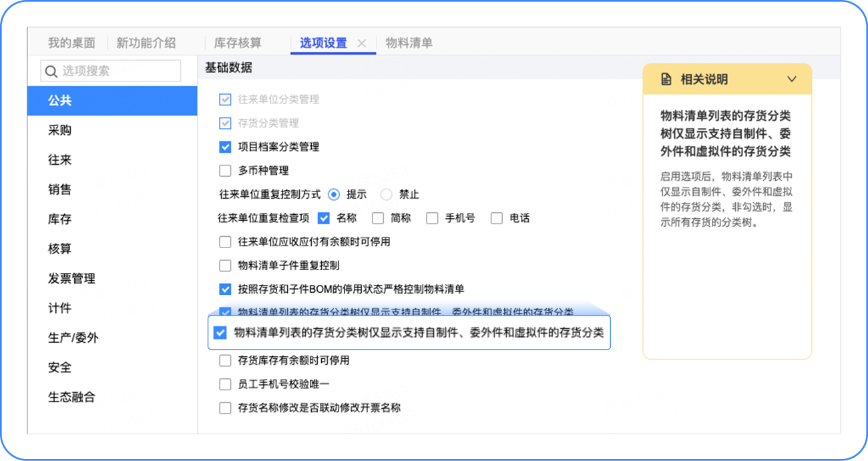Open 采购 settings category
Image resolution: width=868 pixels, height=461 pixels.
112,130
